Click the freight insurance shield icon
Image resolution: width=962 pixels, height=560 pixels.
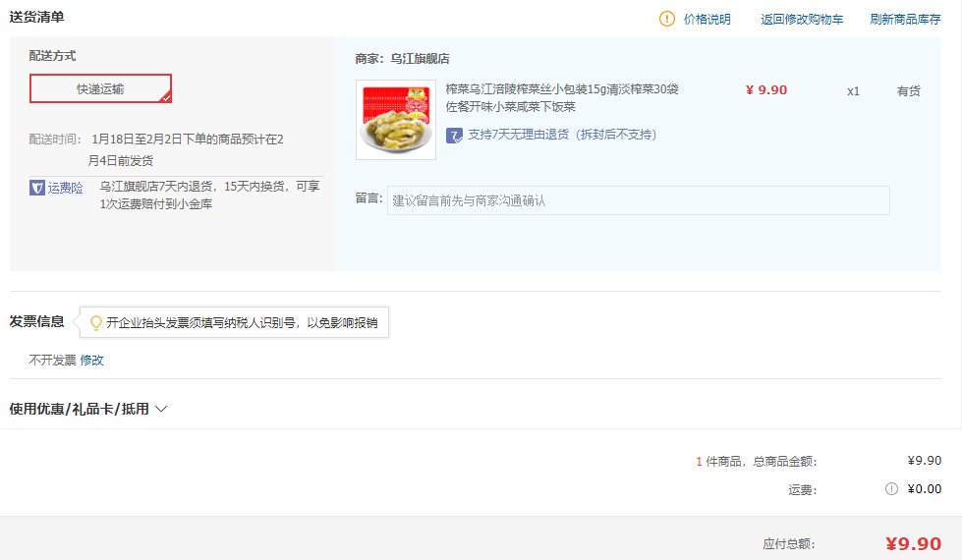[36, 188]
